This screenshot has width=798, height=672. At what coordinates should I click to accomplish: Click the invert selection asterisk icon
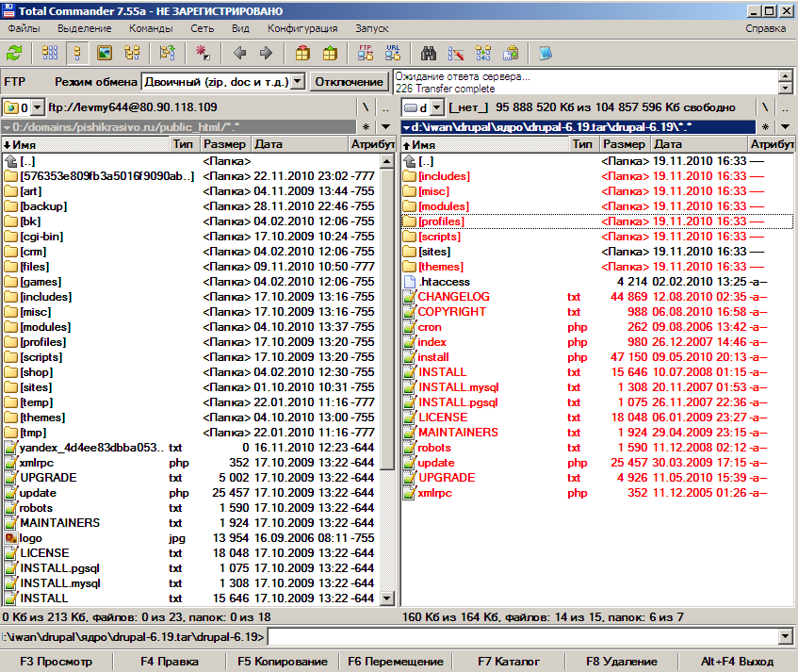click(203, 53)
